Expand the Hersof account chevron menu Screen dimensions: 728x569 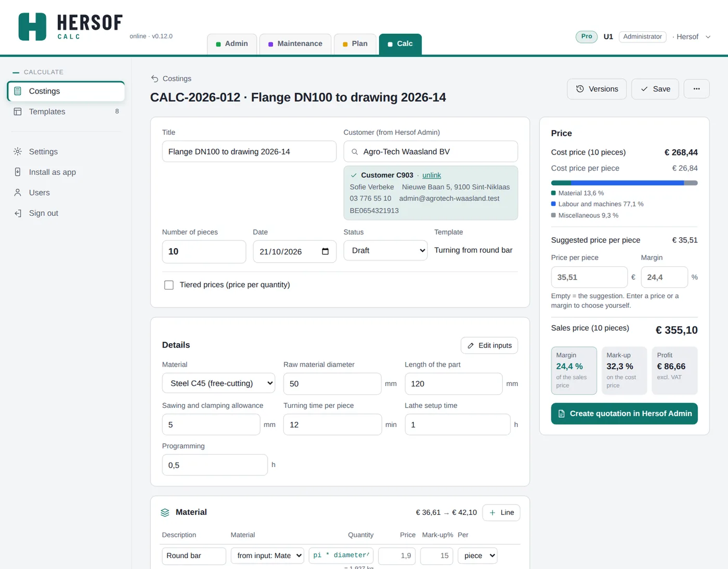coord(708,37)
